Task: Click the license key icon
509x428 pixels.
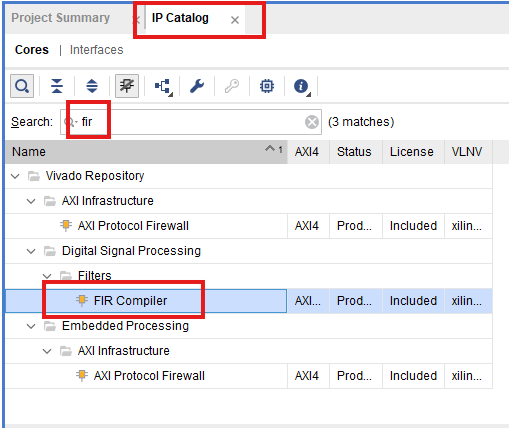Action: coord(232,86)
